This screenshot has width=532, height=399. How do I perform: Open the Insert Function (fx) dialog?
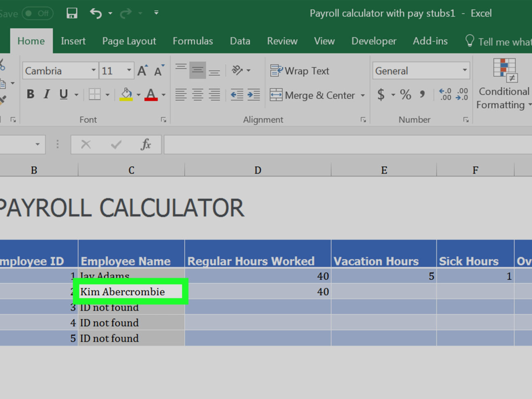coord(146,144)
